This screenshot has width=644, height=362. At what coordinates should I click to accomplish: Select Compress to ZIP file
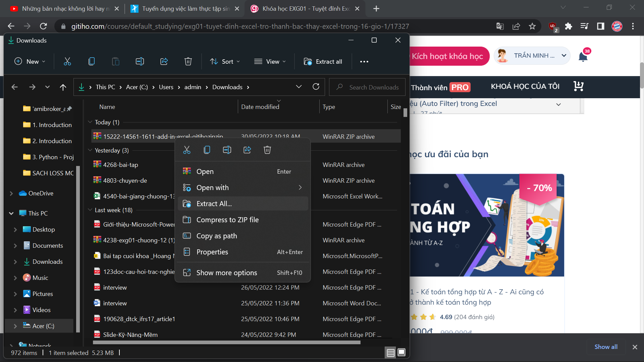point(243,220)
